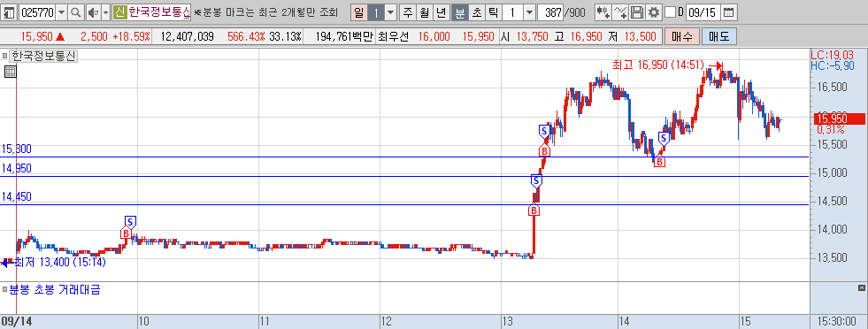Click the 한국정보통신 chart legend label
The width and height of the screenshot is (868, 329).
(44, 56)
